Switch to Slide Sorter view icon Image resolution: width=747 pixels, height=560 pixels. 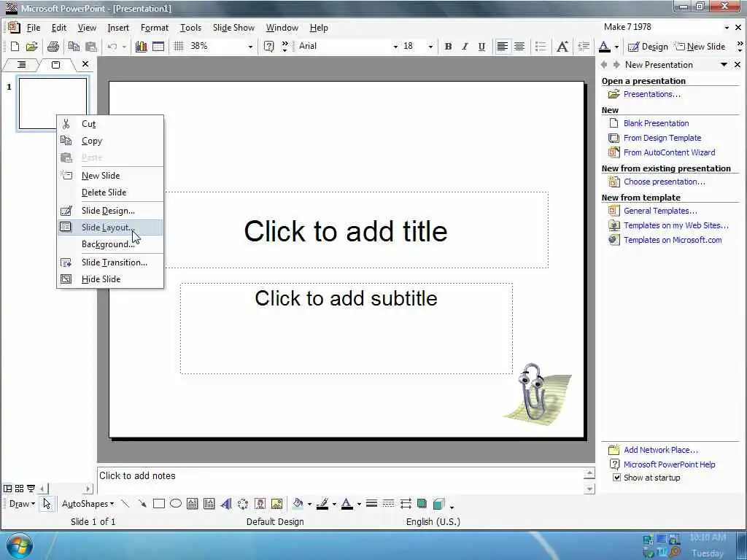pyautogui.click(x=19, y=489)
